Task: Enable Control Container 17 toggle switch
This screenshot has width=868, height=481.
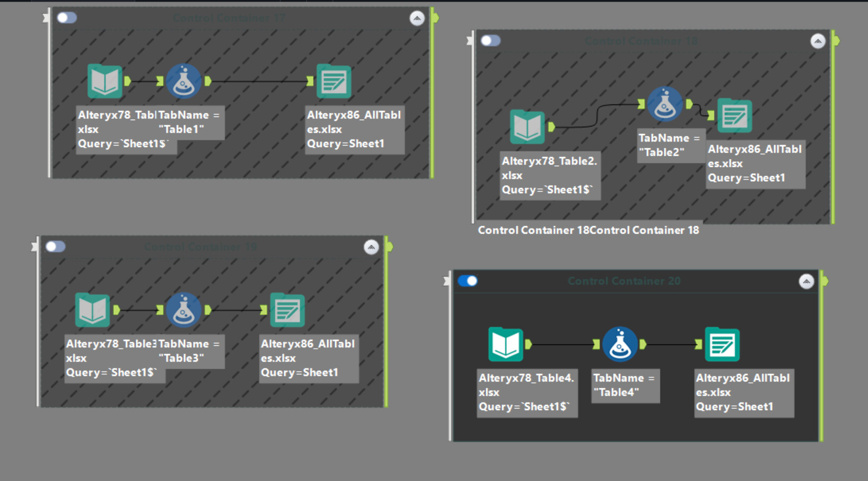Action: coord(67,18)
